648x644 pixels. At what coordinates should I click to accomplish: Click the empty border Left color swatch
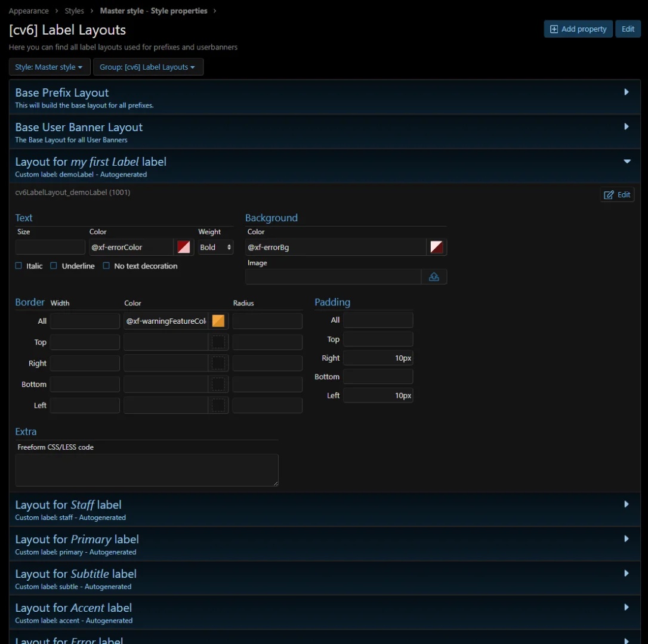coord(218,405)
